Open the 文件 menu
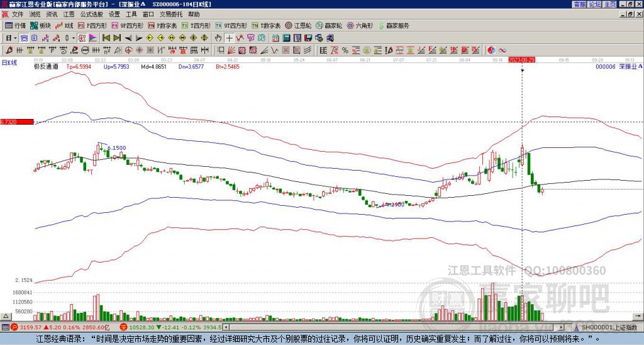The image size is (644, 345). point(18,14)
